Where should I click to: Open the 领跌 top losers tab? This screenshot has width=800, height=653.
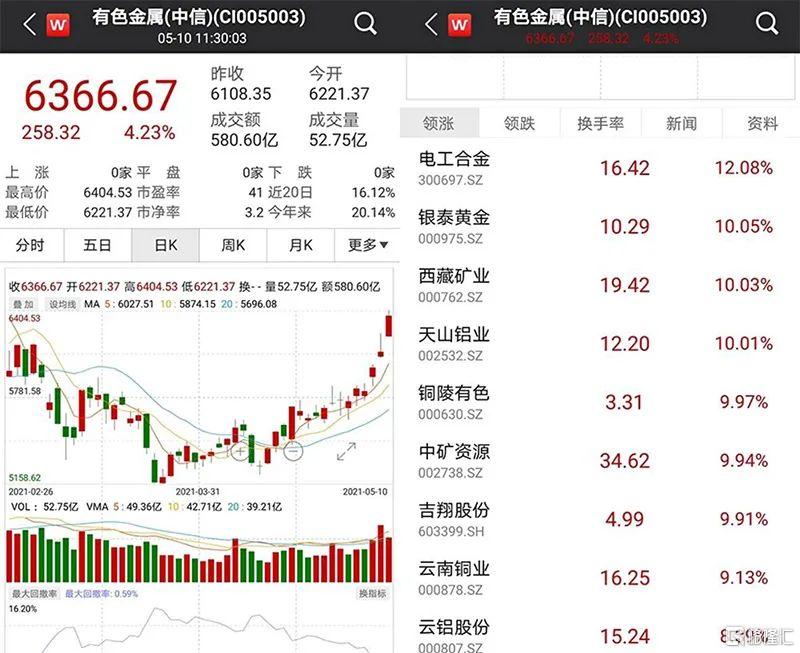519,123
